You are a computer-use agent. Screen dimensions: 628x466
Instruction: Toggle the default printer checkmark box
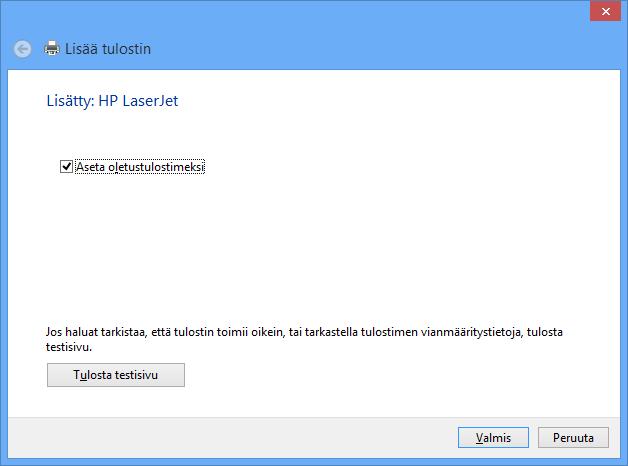point(66,167)
